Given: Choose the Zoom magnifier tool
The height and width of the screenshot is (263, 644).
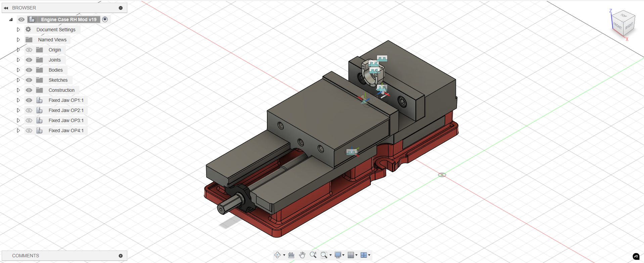Looking at the screenshot, I should click(x=313, y=255).
